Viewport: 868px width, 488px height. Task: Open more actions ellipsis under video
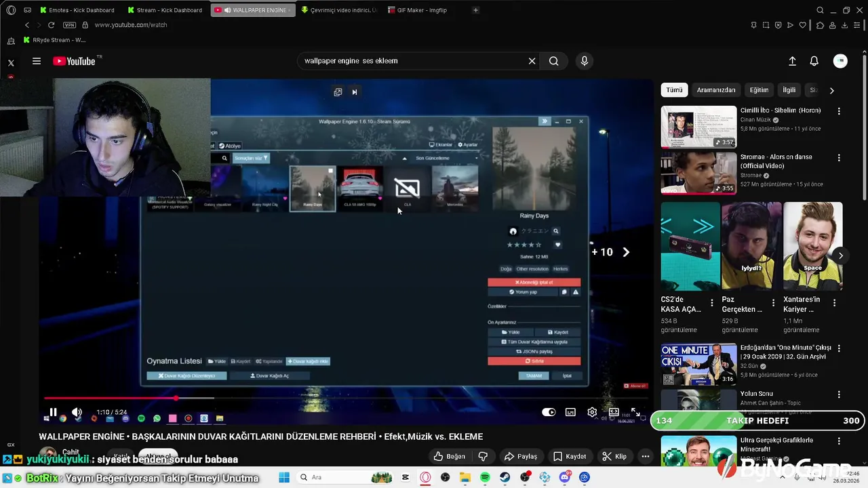pos(646,456)
